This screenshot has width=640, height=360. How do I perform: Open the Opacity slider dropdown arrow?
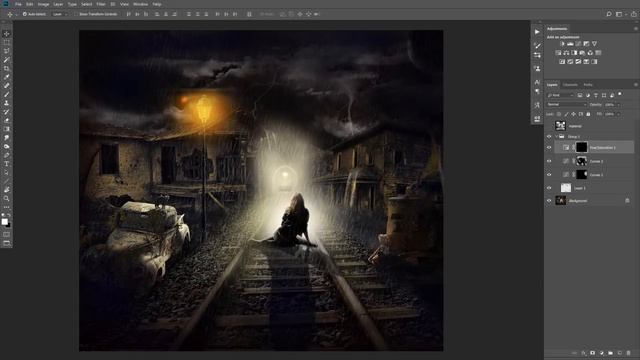point(618,104)
